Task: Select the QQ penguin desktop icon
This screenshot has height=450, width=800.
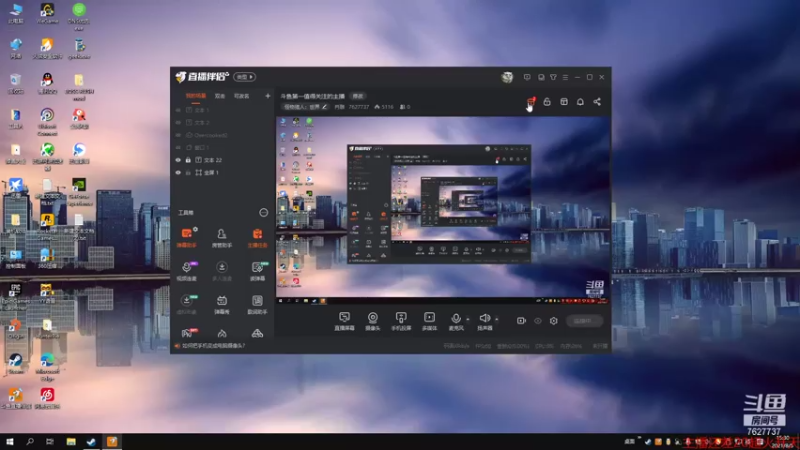Action: (x=47, y=84)
